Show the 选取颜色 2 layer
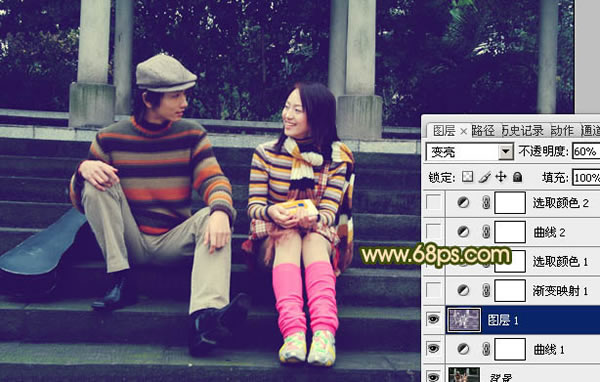 (x=434, y=202)
